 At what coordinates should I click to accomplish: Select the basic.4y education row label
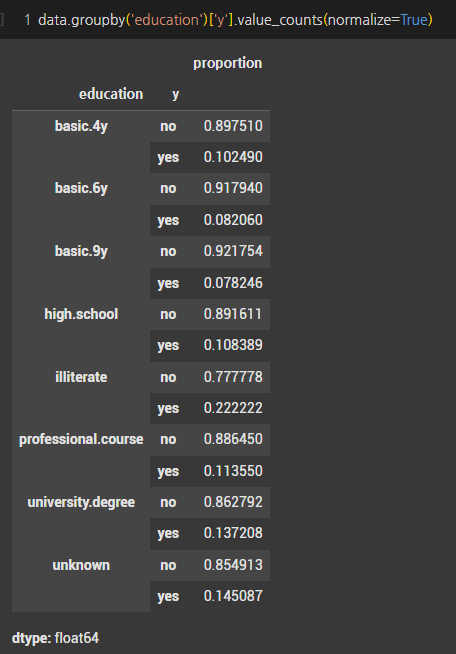81,126
